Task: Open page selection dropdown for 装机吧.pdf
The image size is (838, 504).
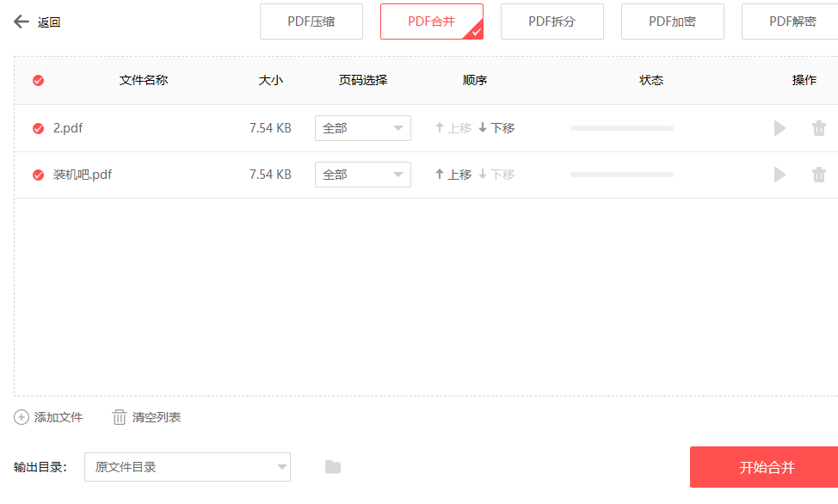Action: [x=362, y=175]
